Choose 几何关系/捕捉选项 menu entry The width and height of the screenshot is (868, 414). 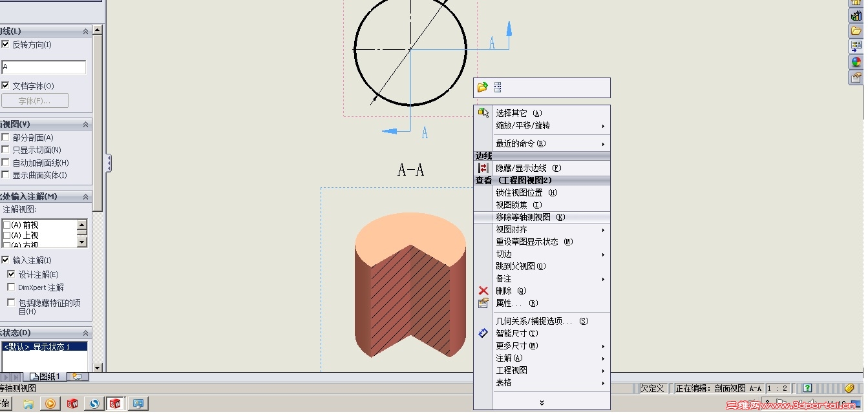click(542, 321)
